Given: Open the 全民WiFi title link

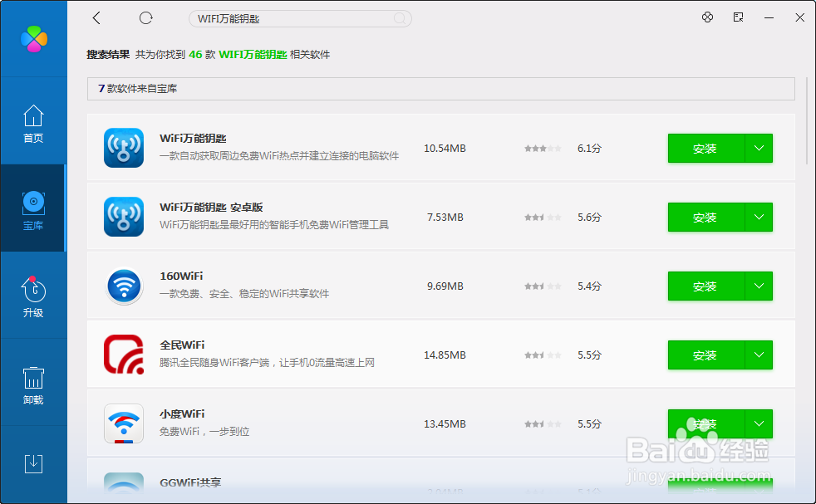Looking at the screenshot, I should point(182,345).
